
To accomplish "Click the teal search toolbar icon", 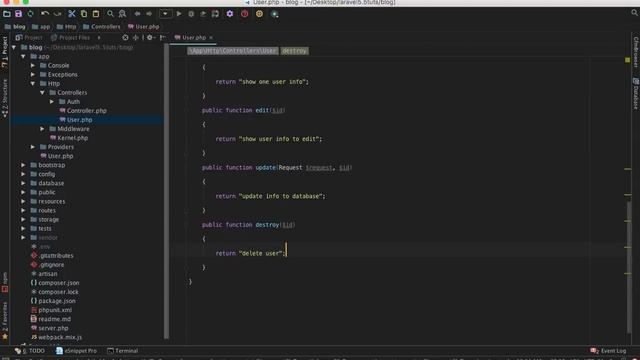I will click(274, 14).
